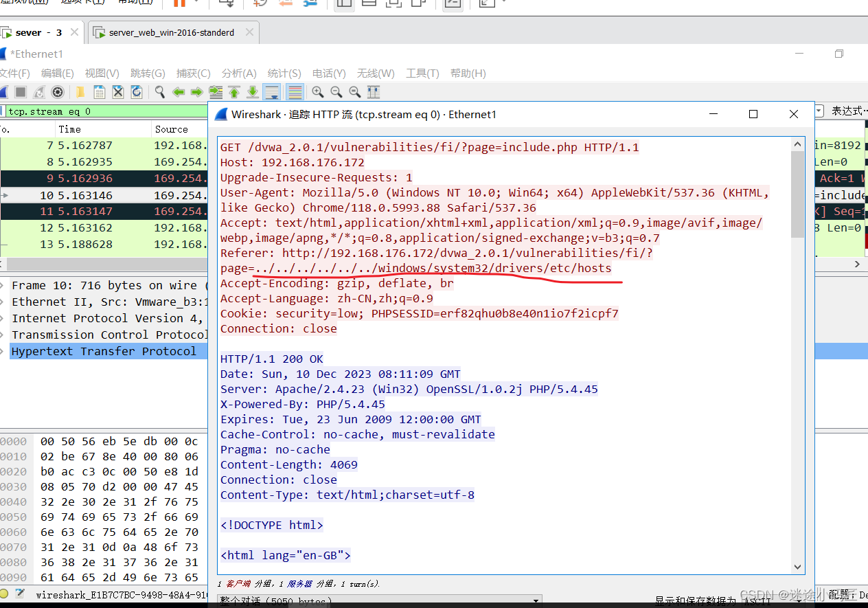This screenshot has width=868, height=608.
Task: Select packet 9 at time 5.162936
Action: [x=104, y=179]
